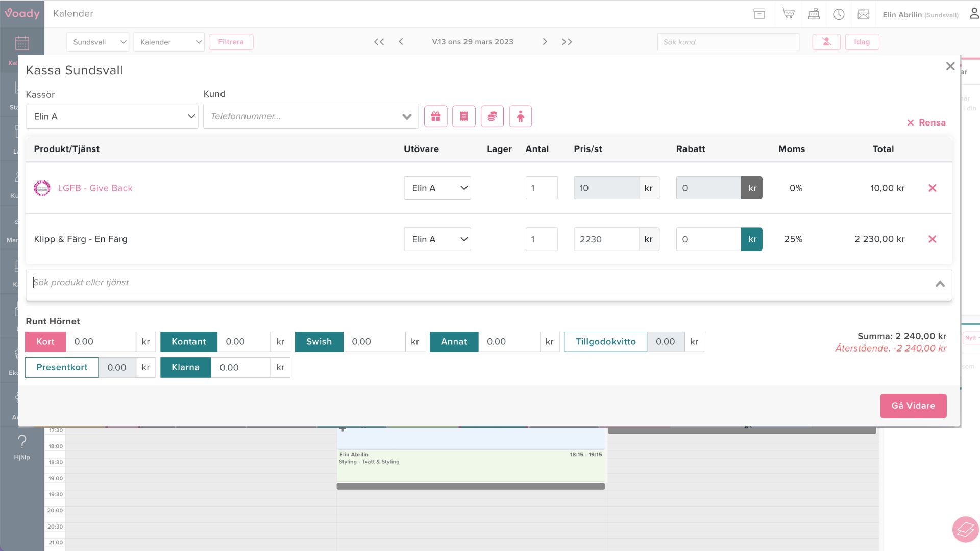Viewport: 980px width, 551px height.
Task: Open the shopping cart icon in header
Action: [788, 14]
